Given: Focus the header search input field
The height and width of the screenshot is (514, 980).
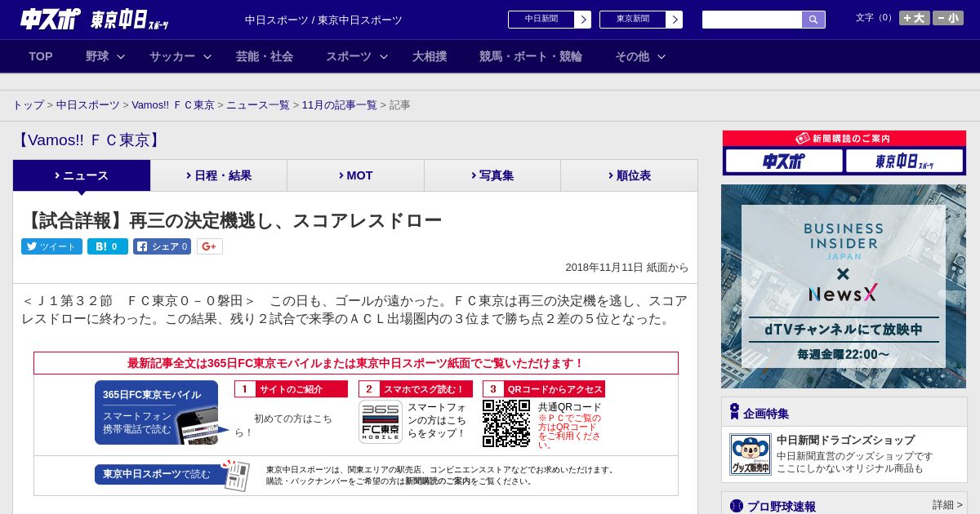Looking at the screenshot, I should tap(752, 20).
